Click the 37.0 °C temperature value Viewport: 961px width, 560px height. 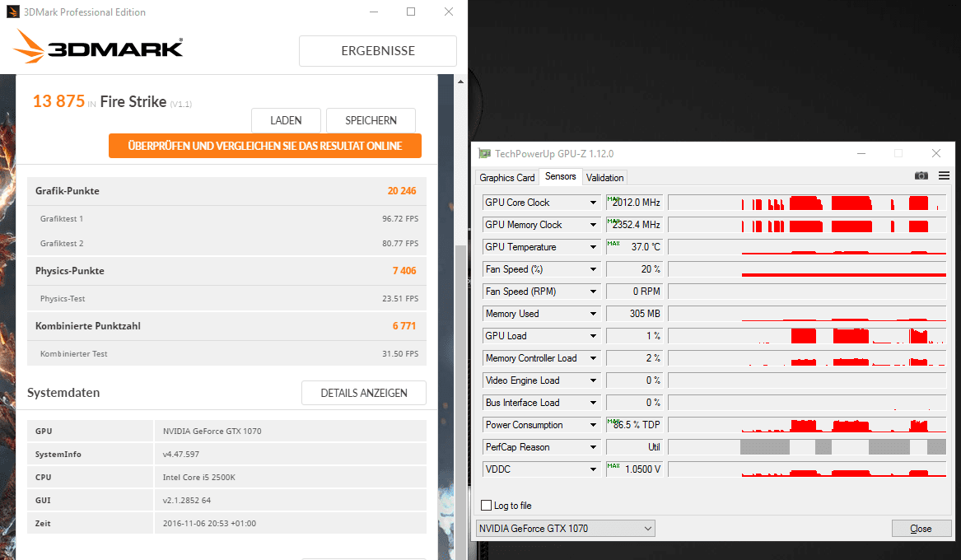coord(634,247)
